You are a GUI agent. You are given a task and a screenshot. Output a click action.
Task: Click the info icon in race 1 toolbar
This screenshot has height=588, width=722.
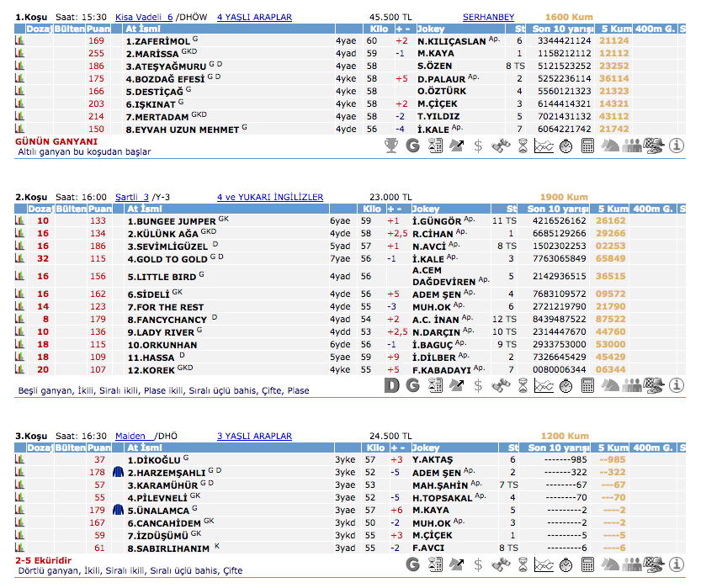tap(677, 146)
